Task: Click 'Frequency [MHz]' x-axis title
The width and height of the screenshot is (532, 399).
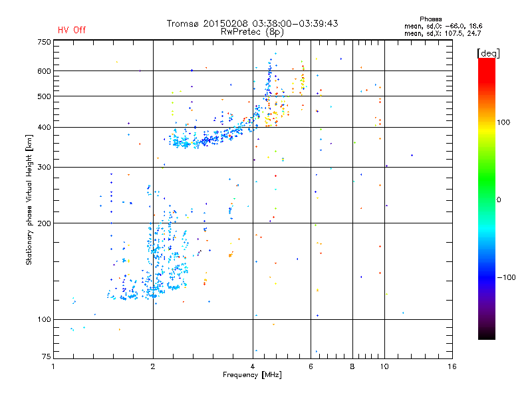Action: coord(252,375)
